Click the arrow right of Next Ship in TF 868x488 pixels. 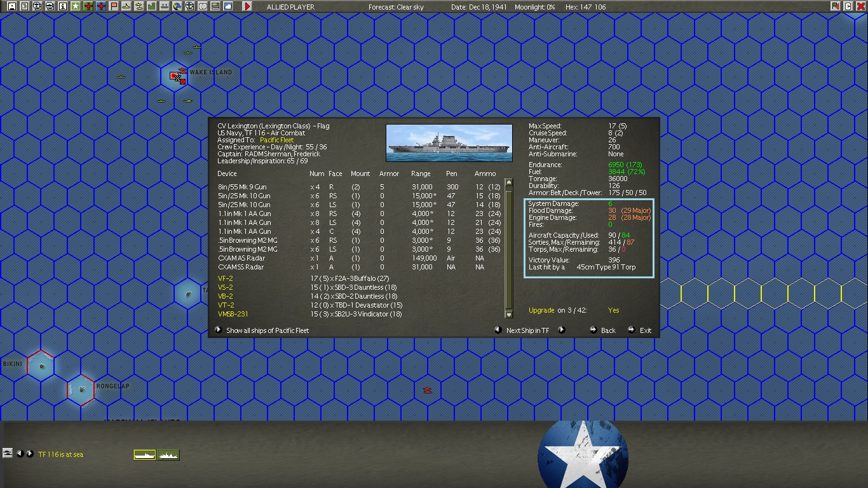(561, 330)
